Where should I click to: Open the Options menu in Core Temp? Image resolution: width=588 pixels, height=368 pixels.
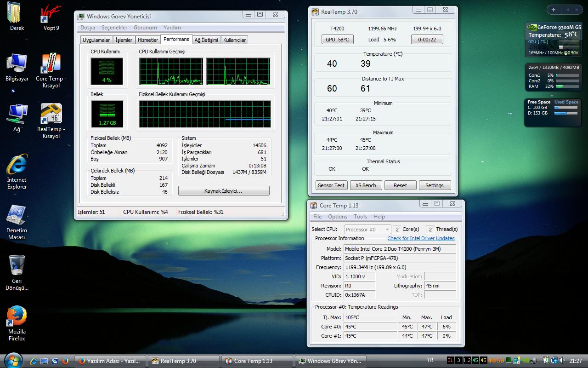click(x=338, y=217)
